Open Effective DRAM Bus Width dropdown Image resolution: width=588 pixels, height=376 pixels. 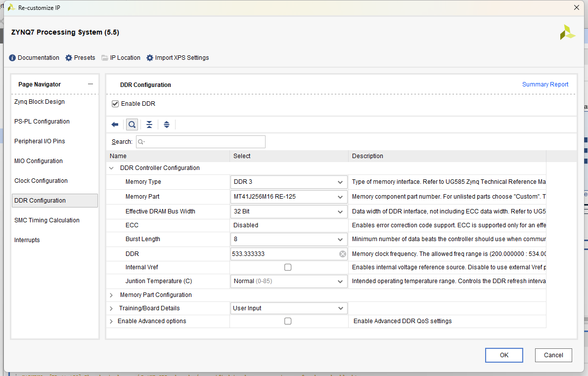[x=289, y=211]
